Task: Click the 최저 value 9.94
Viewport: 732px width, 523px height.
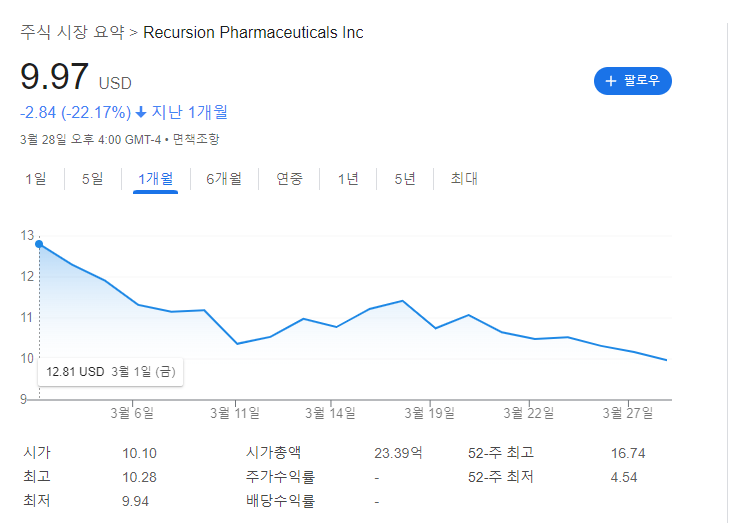Action: (x=135, y=501)
